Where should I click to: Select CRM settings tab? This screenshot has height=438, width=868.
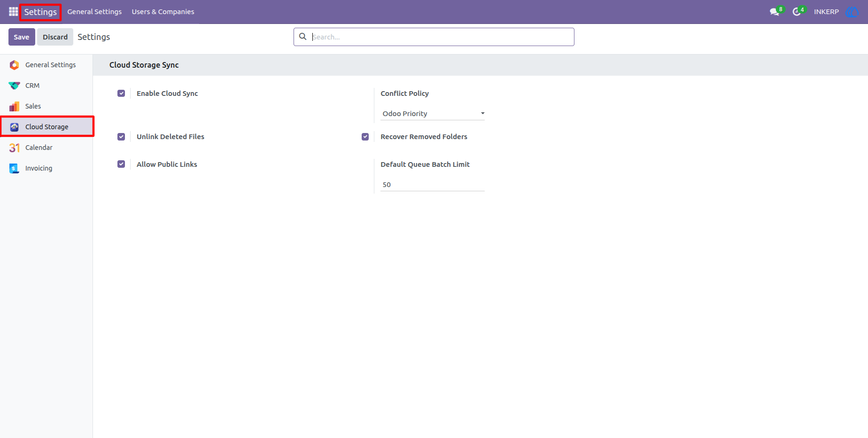point(46,86)
